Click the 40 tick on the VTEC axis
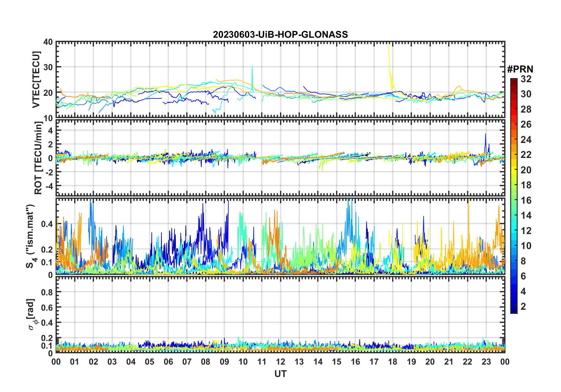This screenshot has height=392, width=561. pos(48,42)
